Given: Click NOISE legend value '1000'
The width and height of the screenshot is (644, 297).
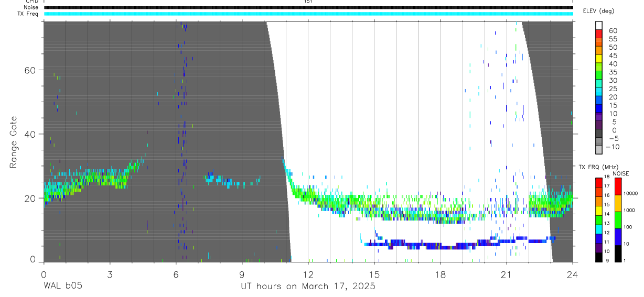Looking at the screenshot, I should tap(630, 210).
